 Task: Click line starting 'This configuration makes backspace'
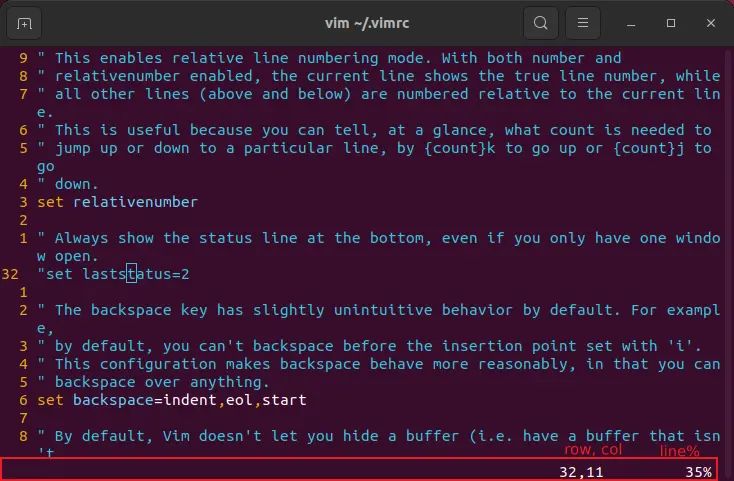[379, 364]
